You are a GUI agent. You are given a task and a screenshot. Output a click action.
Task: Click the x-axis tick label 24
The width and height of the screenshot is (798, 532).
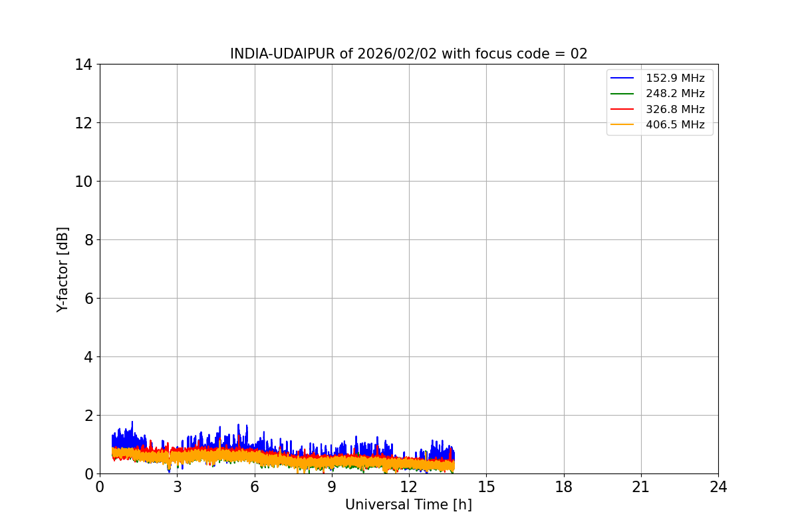click(x=718, y=487)
